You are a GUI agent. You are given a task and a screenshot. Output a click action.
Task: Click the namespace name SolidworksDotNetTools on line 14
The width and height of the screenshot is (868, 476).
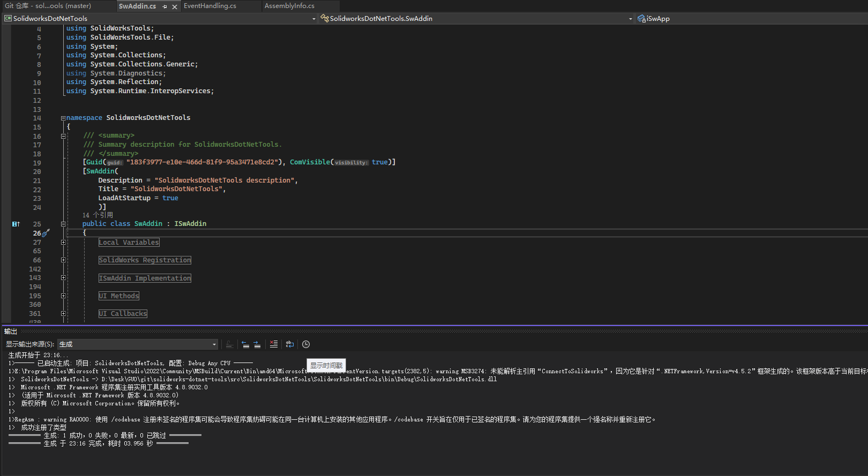tap(148, 118)
